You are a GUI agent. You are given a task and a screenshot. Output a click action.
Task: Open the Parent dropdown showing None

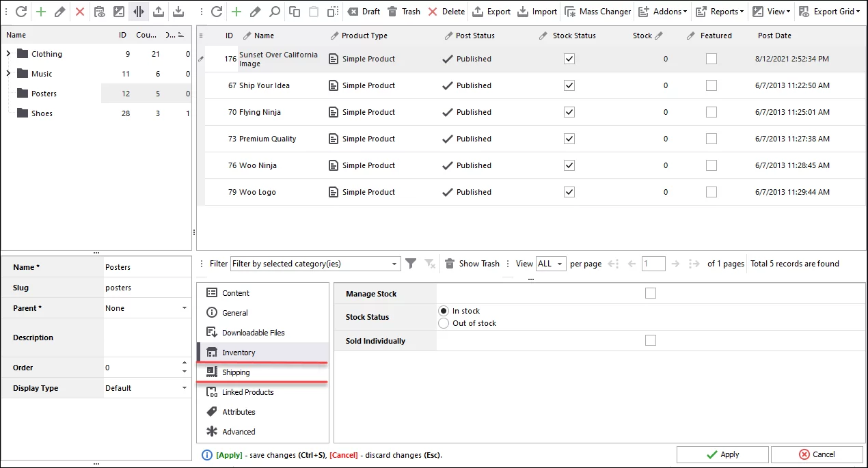click(x=184, y=308)
